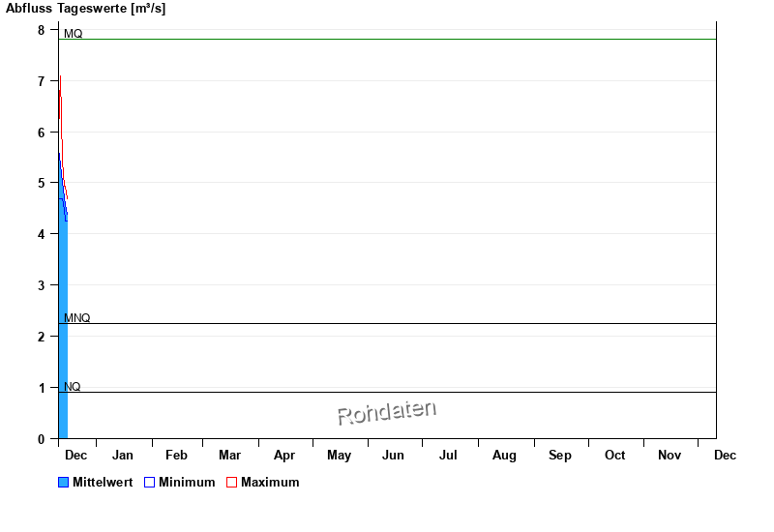
Task: Choose the Sep month axis label
Action: click(x=560, y=456)
